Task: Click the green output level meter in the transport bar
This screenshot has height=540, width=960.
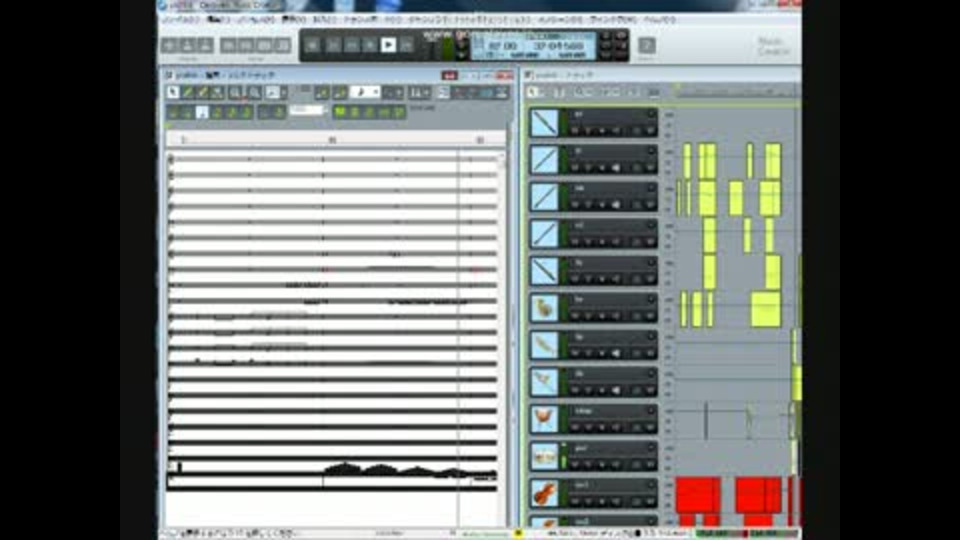Action: pyautogui.click(x=448, y=48)
